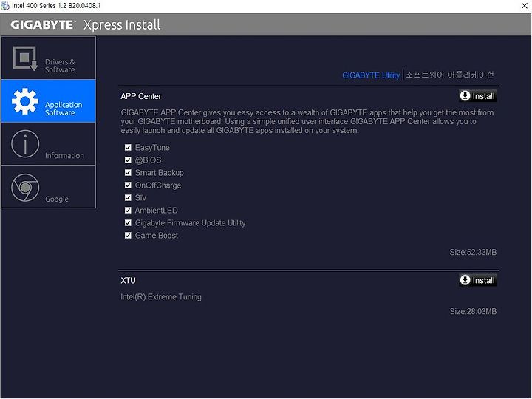This screenshot has width=532, height=399.
Task: Disable the AmbientLED checkbox
Action: pyautogui.click(x=128, y=210)
